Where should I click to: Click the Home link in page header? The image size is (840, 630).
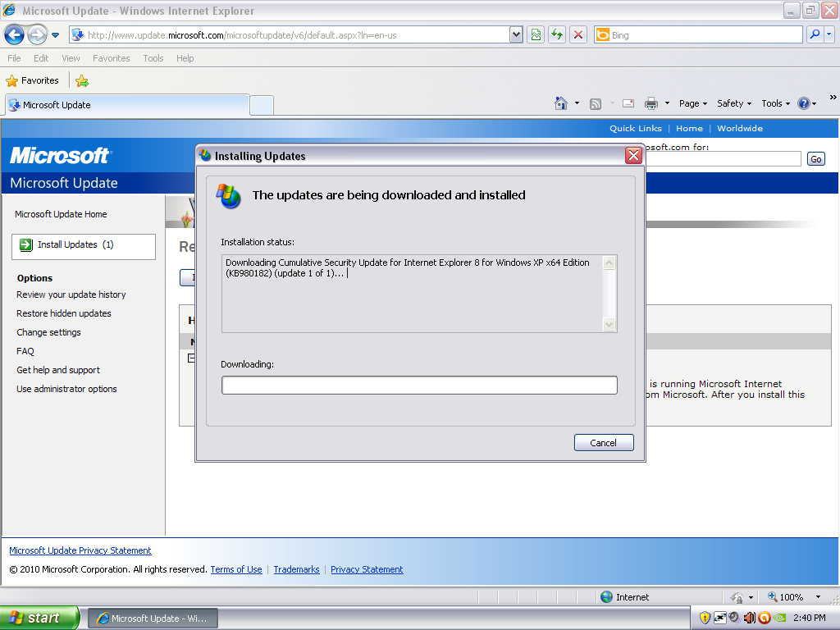point(689,128)
